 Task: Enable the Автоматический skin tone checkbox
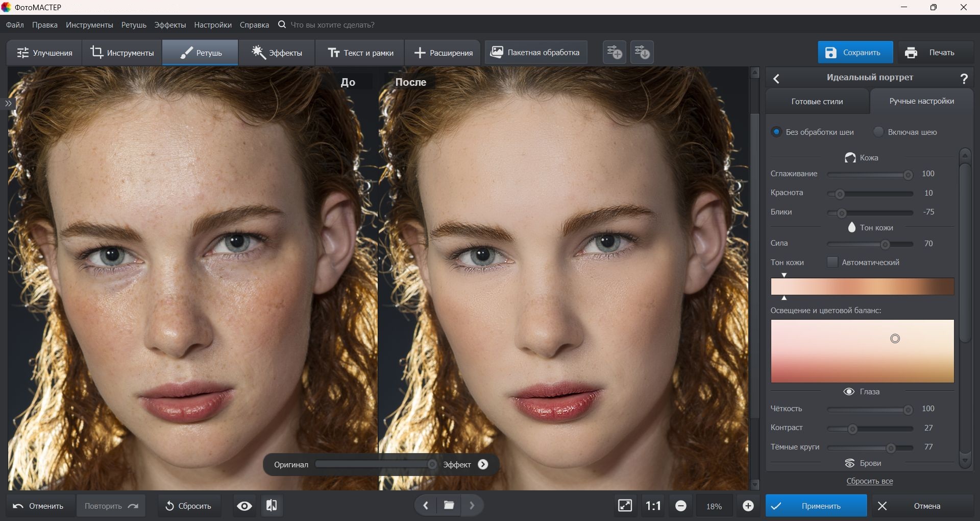coord(832,262)
